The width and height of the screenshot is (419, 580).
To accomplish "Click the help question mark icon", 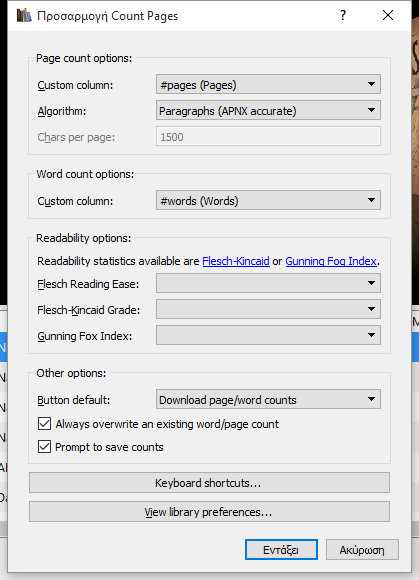I will [x=342, y=16].
